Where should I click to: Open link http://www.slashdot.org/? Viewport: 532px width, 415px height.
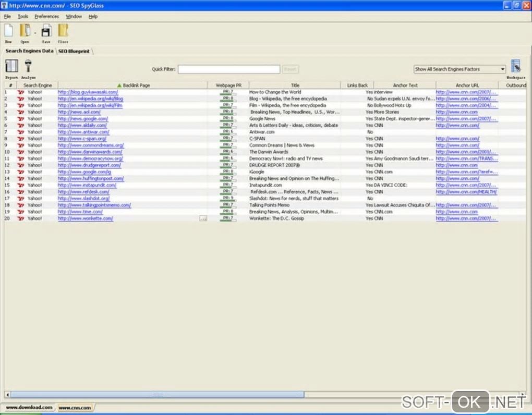[84, 198]
